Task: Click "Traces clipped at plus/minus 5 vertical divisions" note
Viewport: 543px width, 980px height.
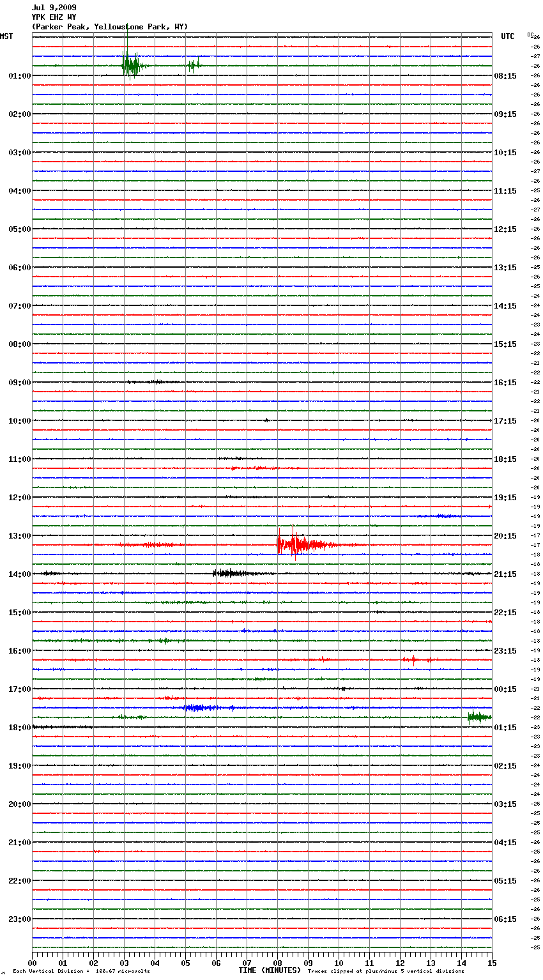Action: click(386, 971)
